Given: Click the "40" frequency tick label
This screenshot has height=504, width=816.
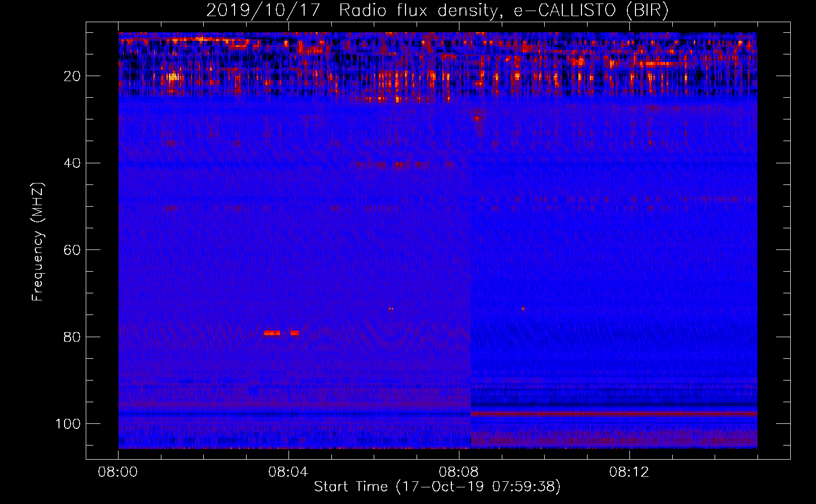Looking at the screenshot, I should point(73,163).
